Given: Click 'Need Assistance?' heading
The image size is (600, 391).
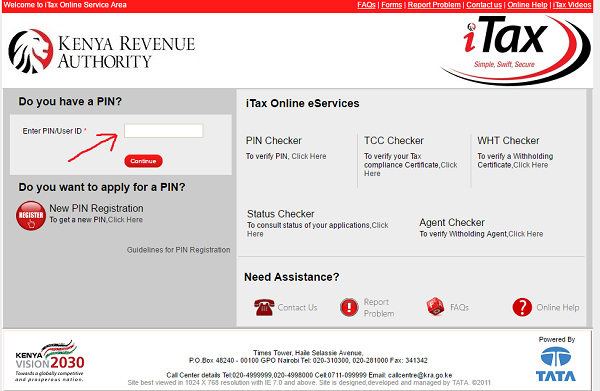Looking at the screenshot, I should tap(292, 277).
